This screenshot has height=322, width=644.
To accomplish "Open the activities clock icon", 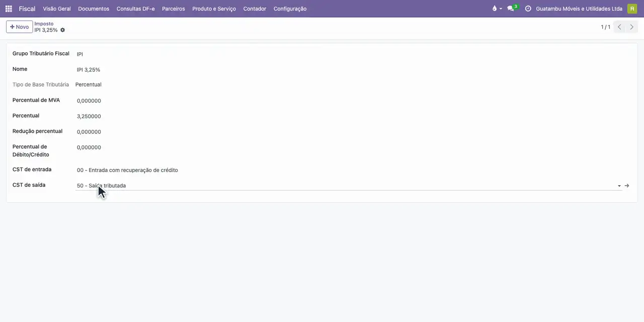I will click(x=528, y=9).
